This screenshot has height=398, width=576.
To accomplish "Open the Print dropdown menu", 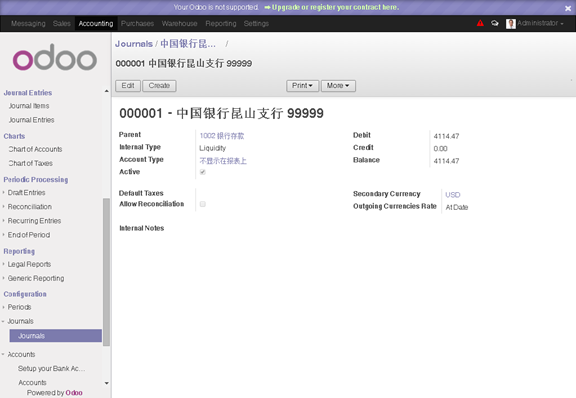I will (302, 86).
